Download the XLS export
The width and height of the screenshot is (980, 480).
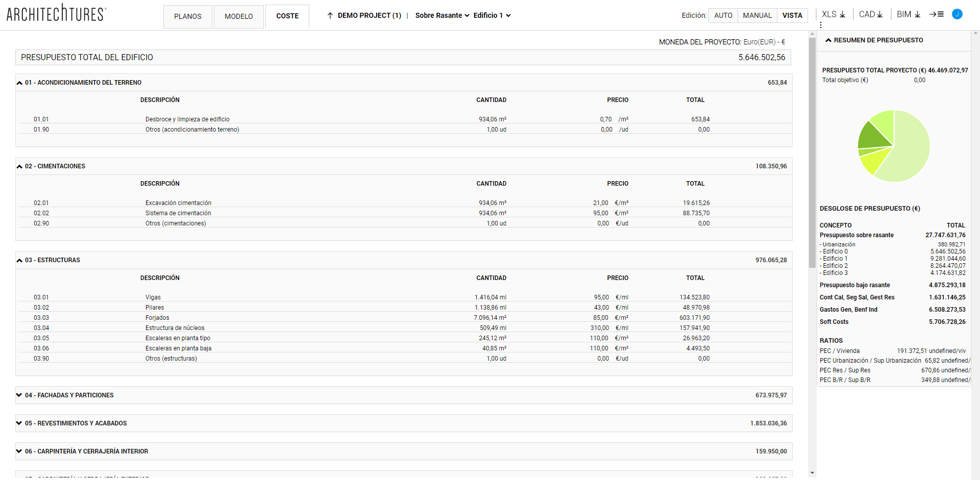[x=834, y=15]
